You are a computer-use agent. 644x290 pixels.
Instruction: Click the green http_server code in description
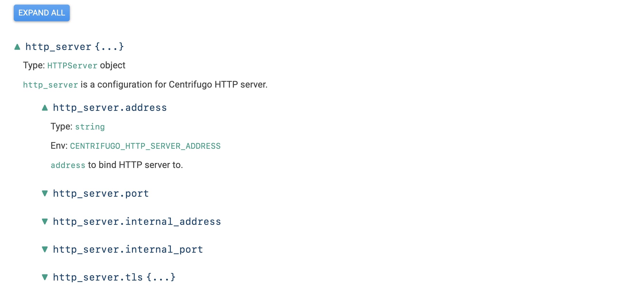(51, 85)
